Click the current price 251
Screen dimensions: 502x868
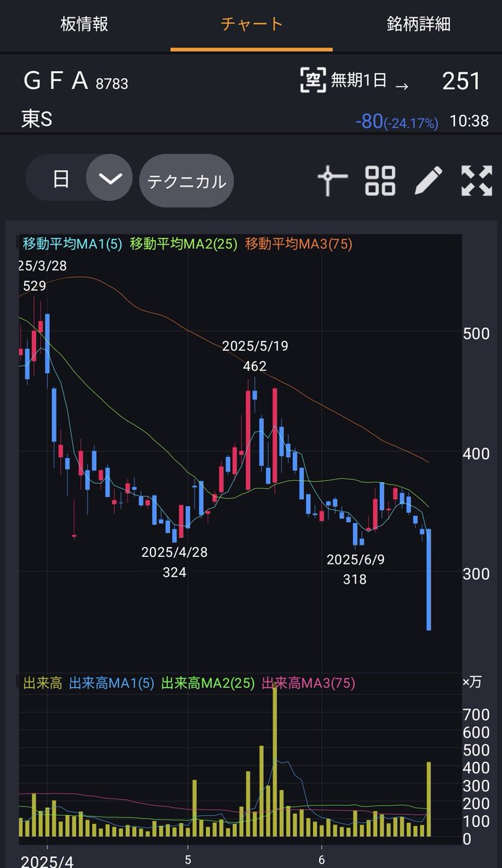461,81
